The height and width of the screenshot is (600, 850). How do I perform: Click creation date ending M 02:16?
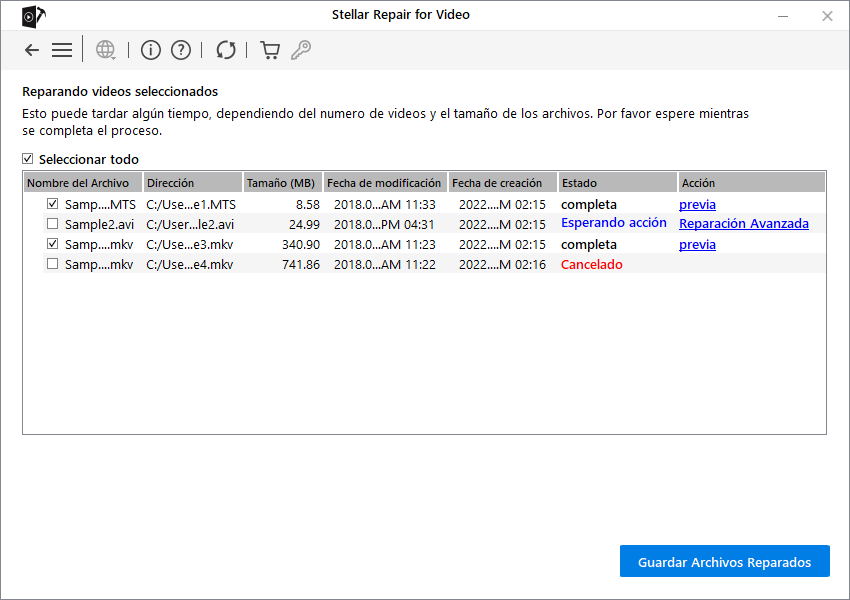click(503, 264)
